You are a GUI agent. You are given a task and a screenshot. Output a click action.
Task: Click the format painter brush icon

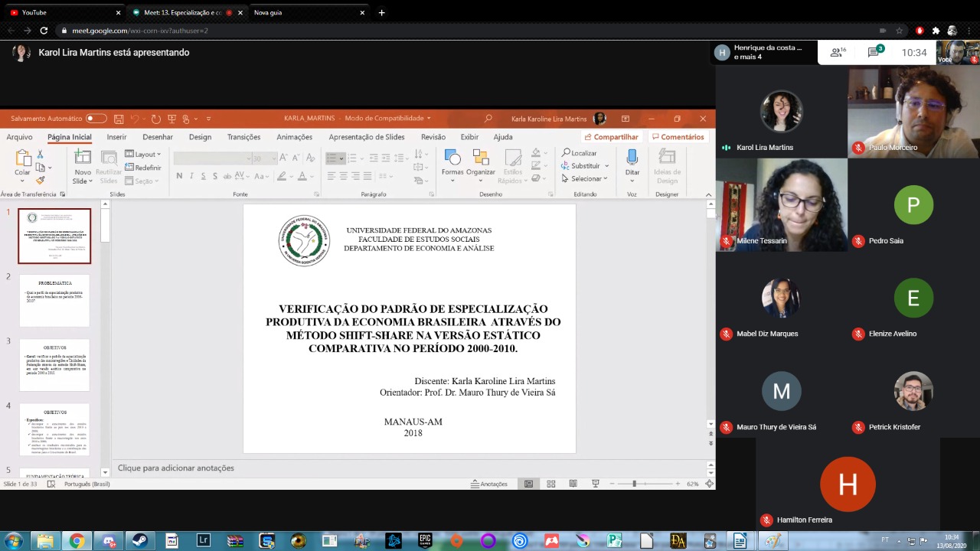pos(41,181)
